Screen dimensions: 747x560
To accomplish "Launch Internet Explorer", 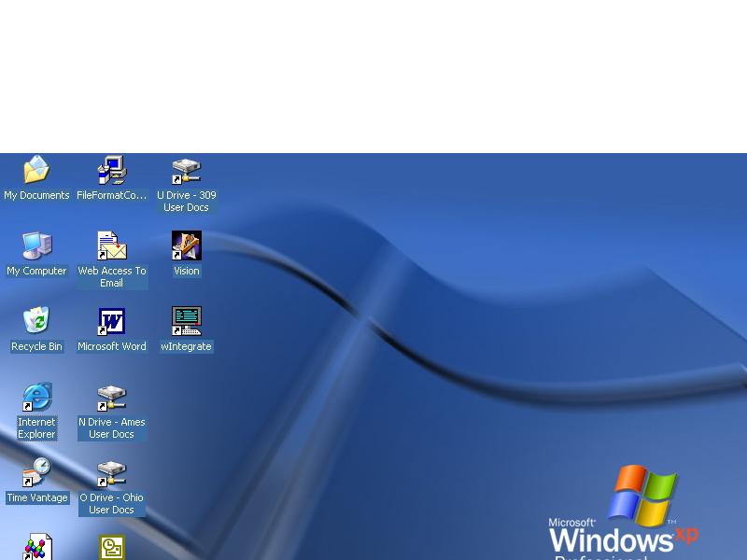I will click(36, 397).
